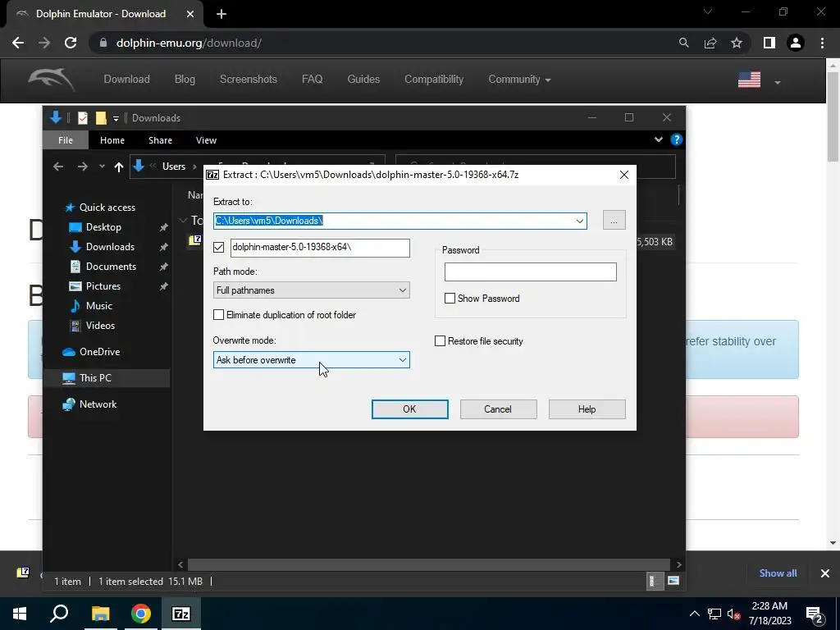This screenshot has width=840, height=630.
Task: Click Cancel in the Extract dialog
Action: point(498,409)
